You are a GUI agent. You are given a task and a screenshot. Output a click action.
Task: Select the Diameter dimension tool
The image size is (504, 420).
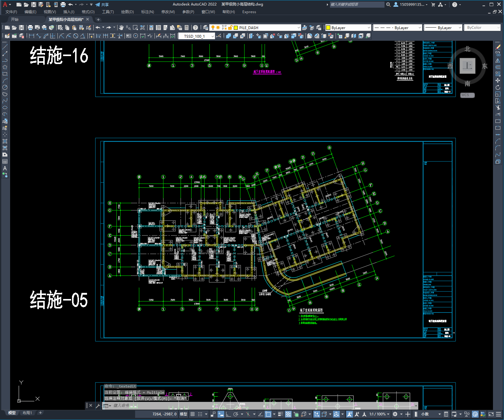point(76,36)
